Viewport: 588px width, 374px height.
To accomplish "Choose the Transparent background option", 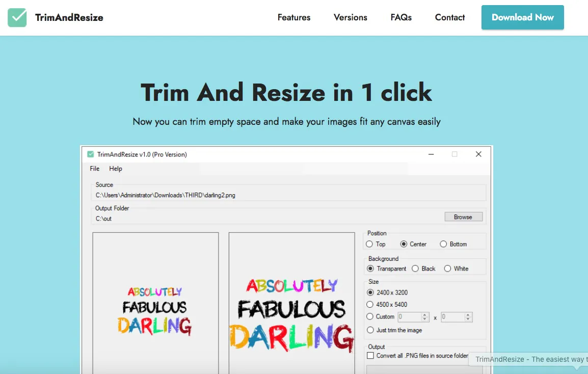I will point(370,269).
